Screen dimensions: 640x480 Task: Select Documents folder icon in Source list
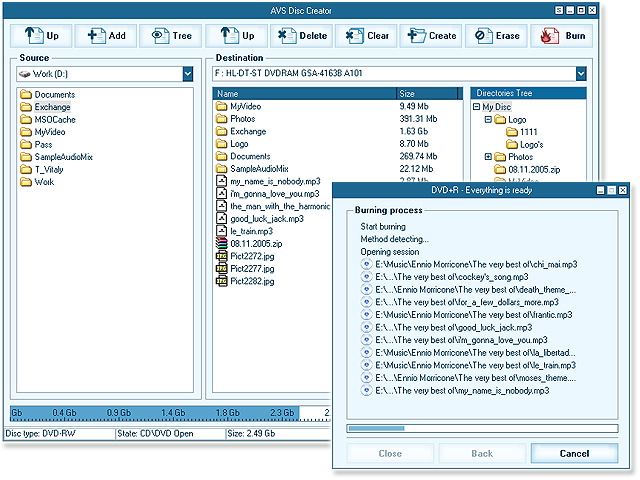tap(26, 95)
